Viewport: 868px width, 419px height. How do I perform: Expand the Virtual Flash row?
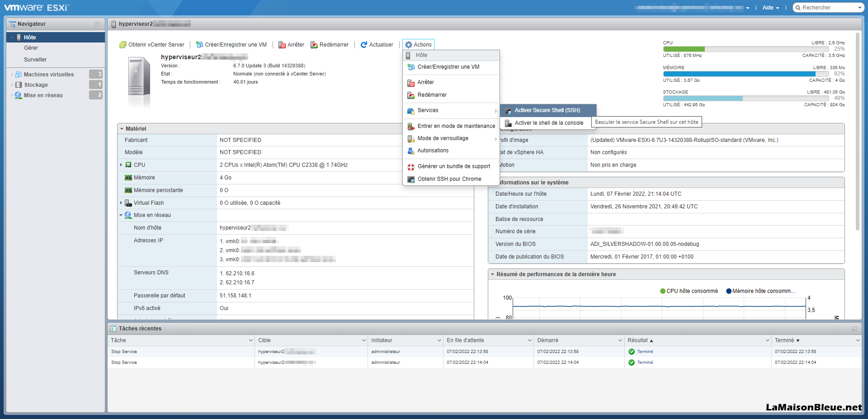point(121,203)
